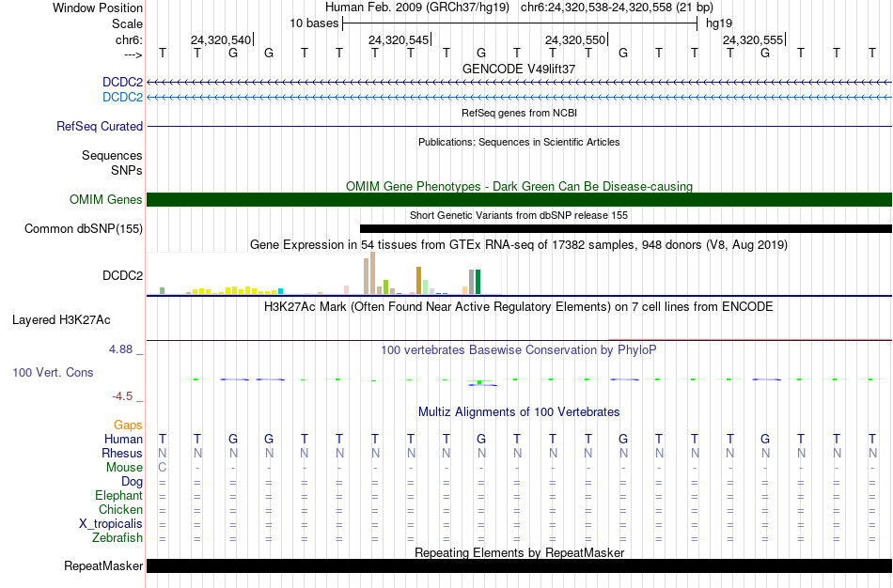893x588 pixels.
Task: Open the OMIM Genes track label
Action: pos(105,199)
